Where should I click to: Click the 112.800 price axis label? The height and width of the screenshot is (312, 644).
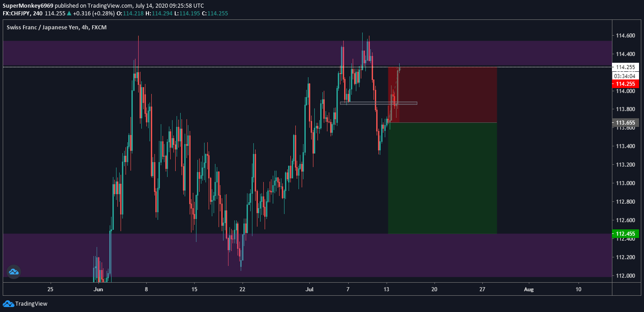(625, 202)
